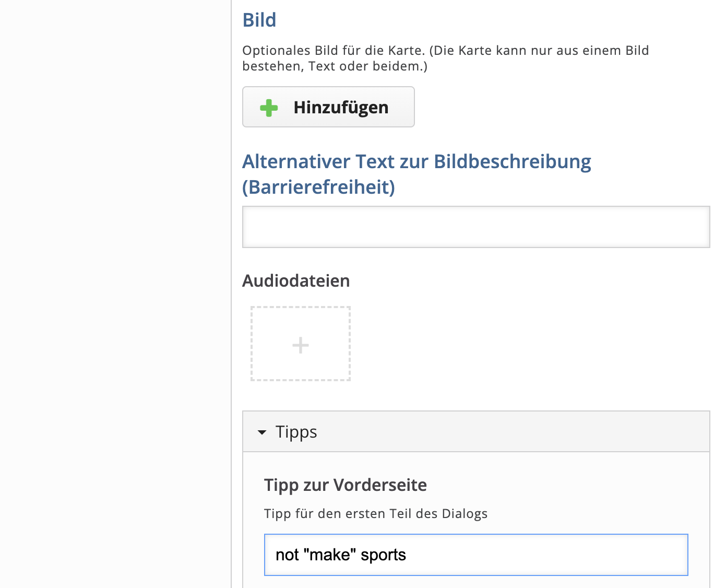Click the green plus icon beside Hinzufügen
Image resolution: width=714 pixels, height=588 pixels.
tap(269, 108)
